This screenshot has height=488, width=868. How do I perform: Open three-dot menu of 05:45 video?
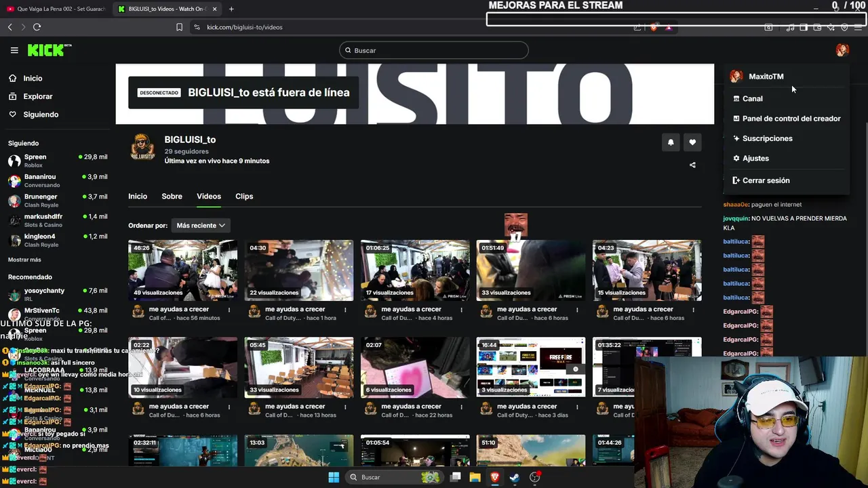click(345, 407)
